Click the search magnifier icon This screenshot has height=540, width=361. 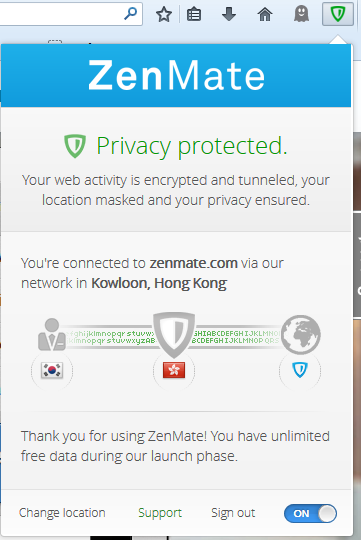[131, 13]
